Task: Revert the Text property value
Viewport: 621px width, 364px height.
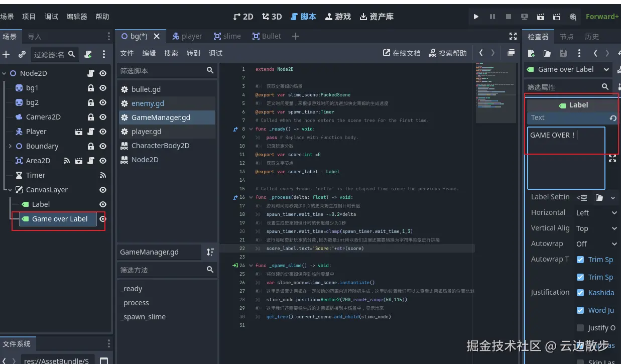Action: [x=613, y=118]
